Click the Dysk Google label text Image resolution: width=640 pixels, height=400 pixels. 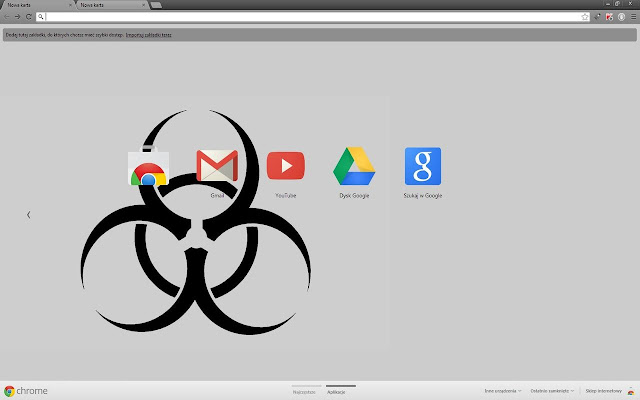354,196
